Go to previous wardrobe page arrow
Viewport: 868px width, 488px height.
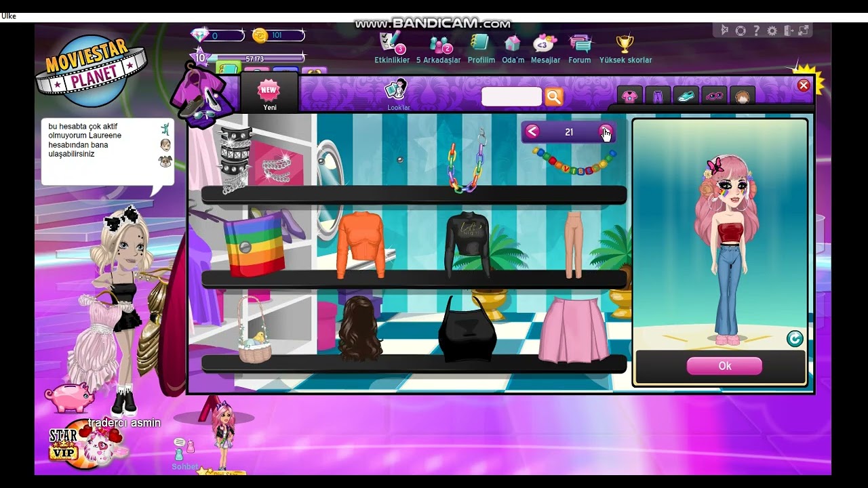pos(532,132)
